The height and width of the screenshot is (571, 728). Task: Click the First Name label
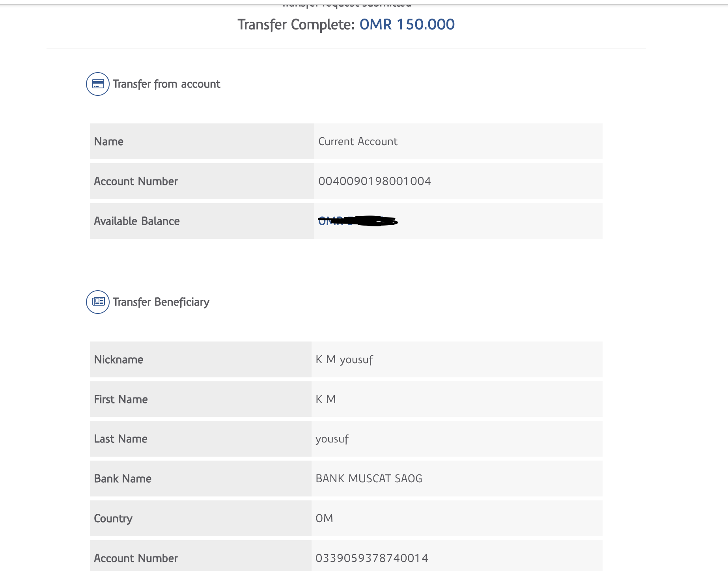coord(121,399)
